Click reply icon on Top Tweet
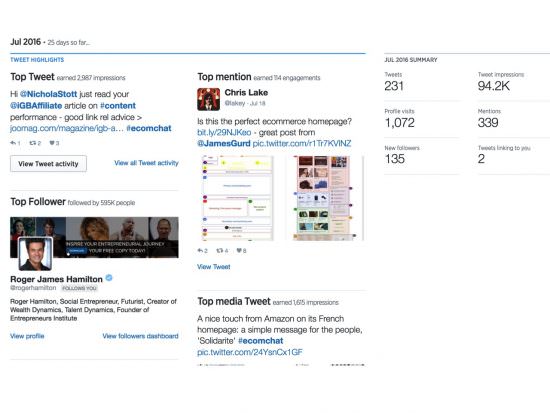Image resolution: width=550 pixels, height=413 pixels. point(13,143)
